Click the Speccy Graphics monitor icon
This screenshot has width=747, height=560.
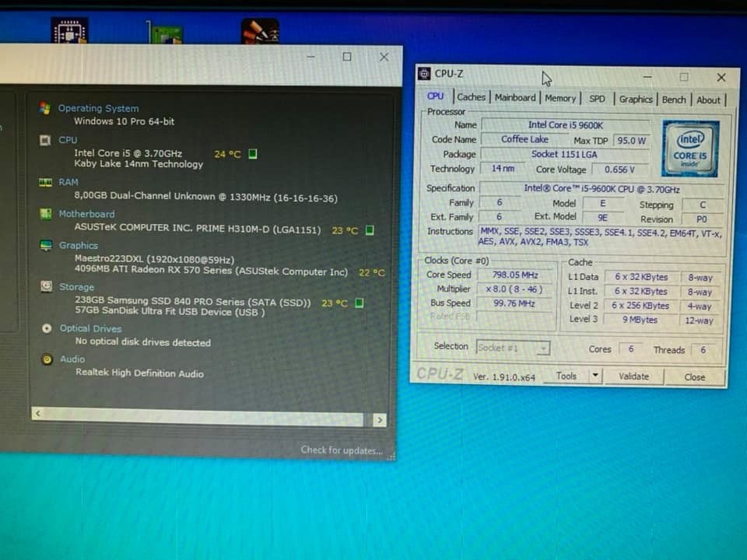pos(46,245)
